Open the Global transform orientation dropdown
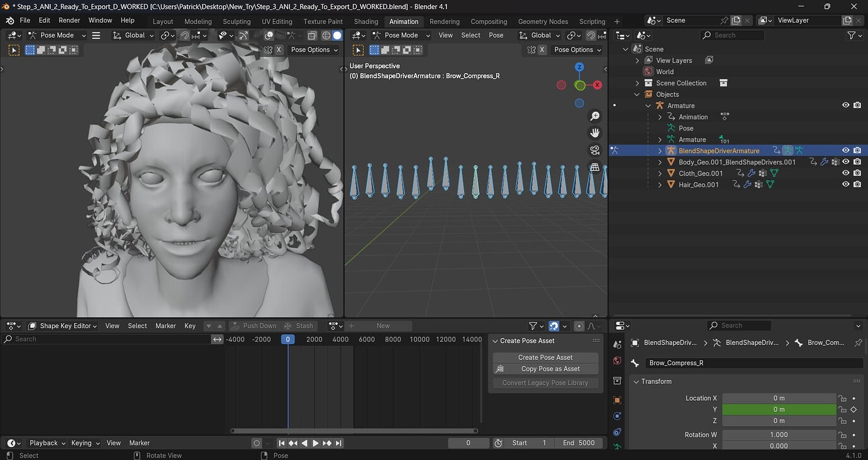 click(x=133, y=35)
